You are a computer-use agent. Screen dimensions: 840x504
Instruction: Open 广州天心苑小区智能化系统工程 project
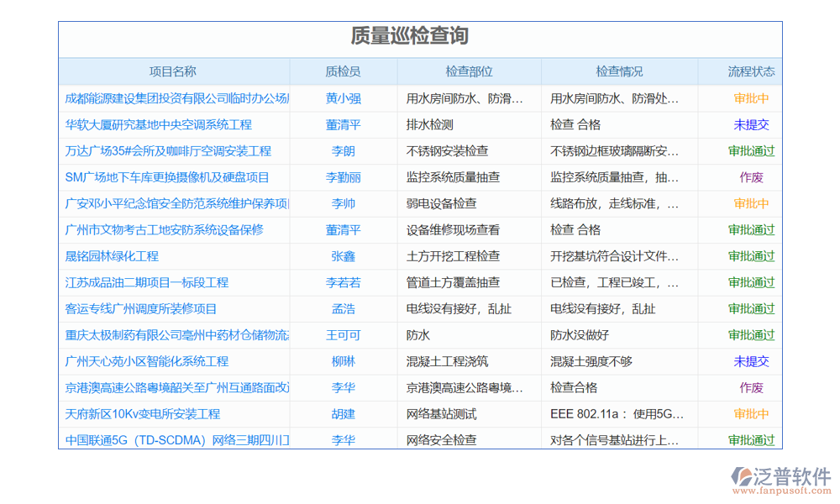click(x=146, y=361)
